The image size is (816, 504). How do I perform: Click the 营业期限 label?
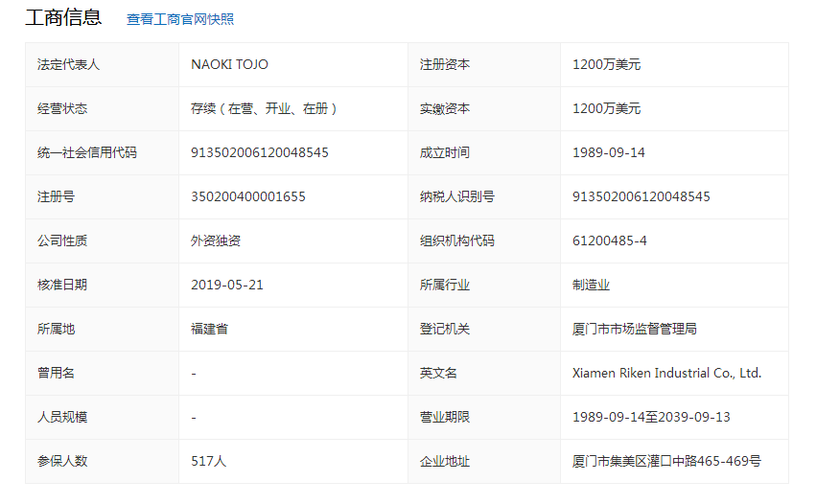445,417
